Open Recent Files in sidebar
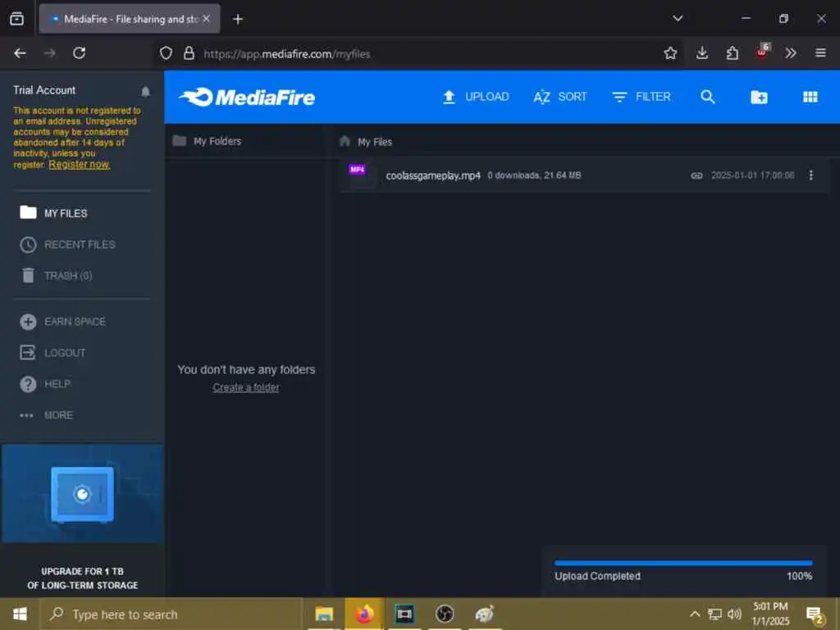The image size is (840, 630). pyautogui.click(x=67, y=244)
